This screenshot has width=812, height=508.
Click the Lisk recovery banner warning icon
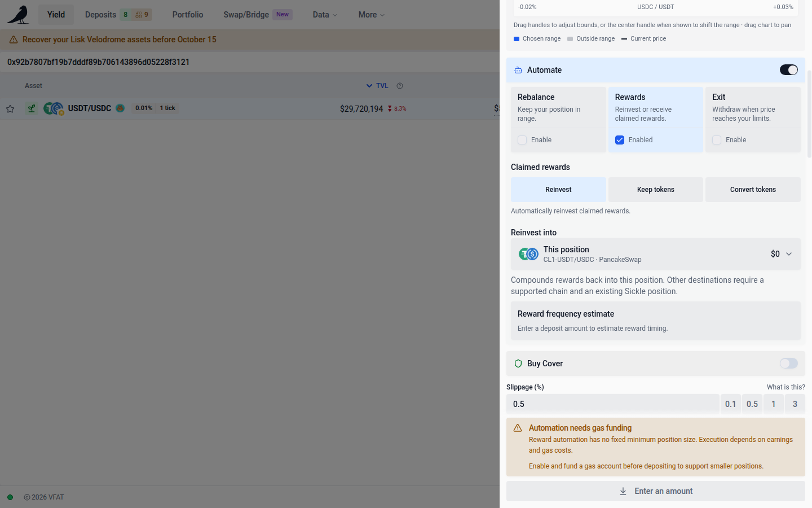(14, 40)
